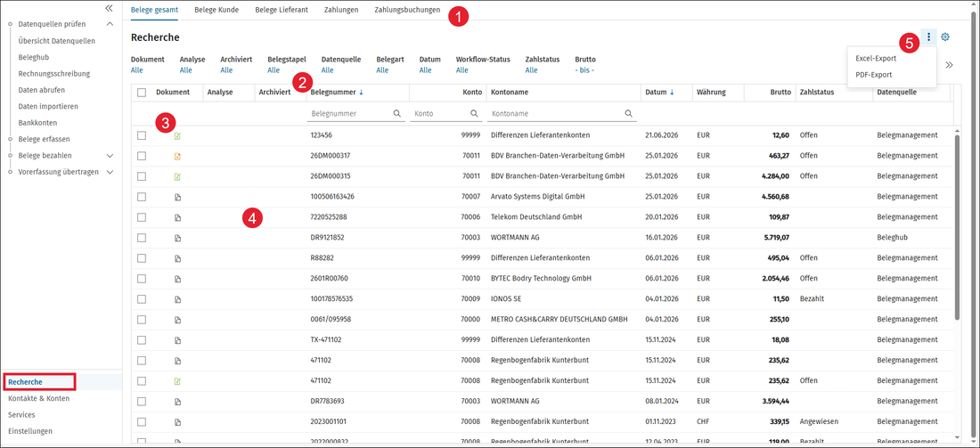Open Belegstapel filter dropdown Alle
Screen dimensions: 980x448
[274, 70]
